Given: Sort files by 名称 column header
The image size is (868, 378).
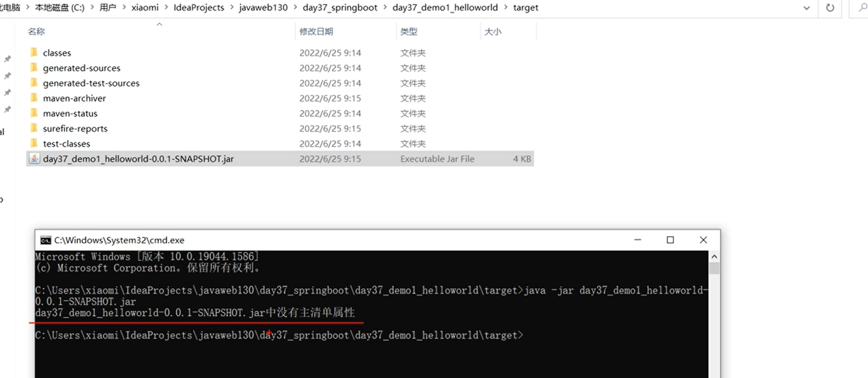Looking at the screenshot, I should tap(36, 32).
